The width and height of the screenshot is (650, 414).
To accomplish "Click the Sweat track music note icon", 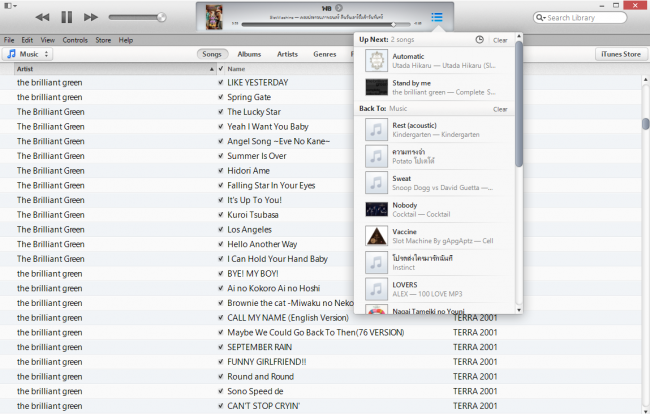I will click(376, 183).
